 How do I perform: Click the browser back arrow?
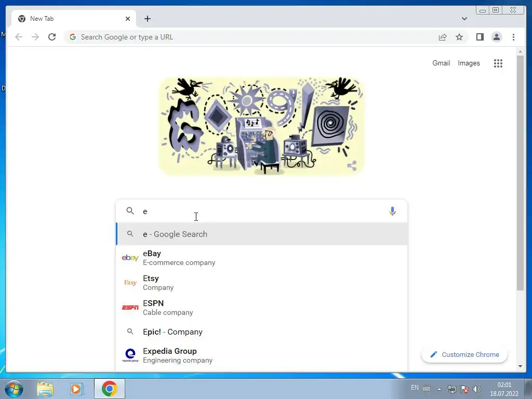pyautogui.click(x=19, y=37)
